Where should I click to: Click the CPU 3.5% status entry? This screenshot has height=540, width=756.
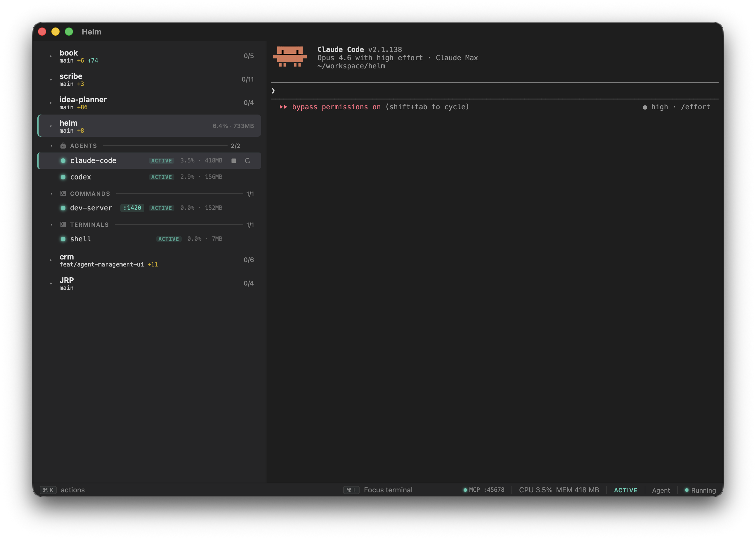535,490
